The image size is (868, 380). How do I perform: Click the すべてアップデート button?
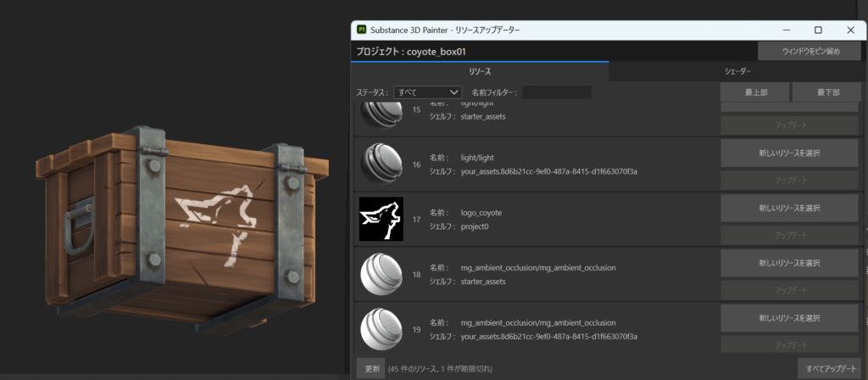pos(828,369)
